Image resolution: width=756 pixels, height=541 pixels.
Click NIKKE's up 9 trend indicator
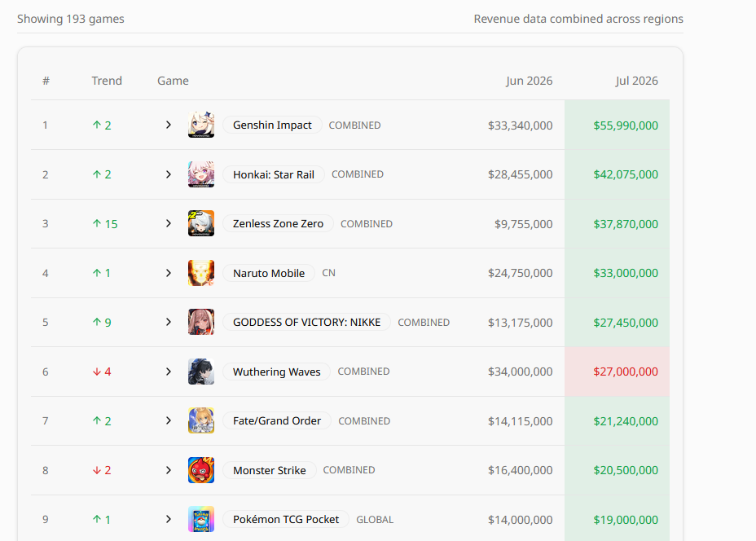pyautogui.click(x=101, y=323)
